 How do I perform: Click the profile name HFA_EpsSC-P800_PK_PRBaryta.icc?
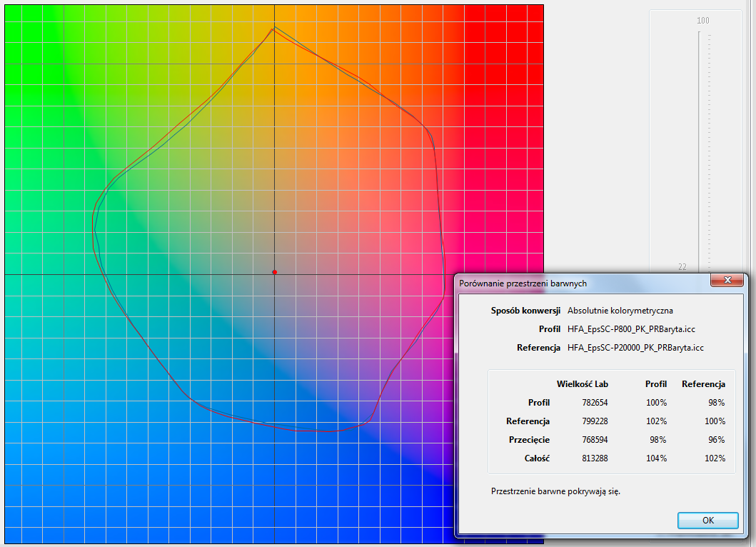(631, 329)
